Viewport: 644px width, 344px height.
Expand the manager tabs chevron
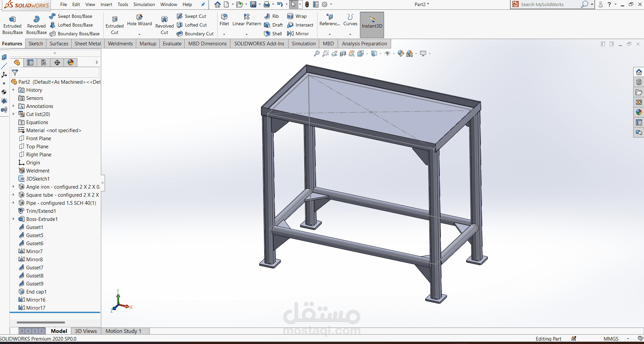[97, 62]
